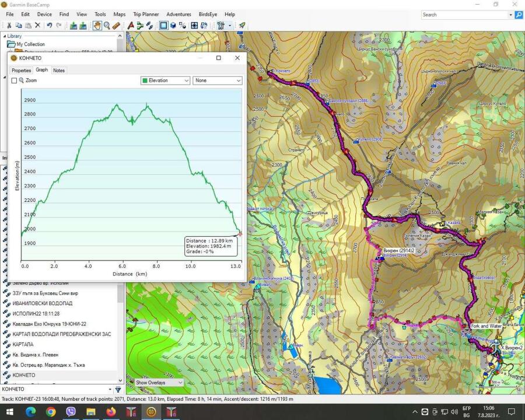Click the Cut scissors icon in toolbar
Screen dimensions: 525x420
tap(9, 26)
